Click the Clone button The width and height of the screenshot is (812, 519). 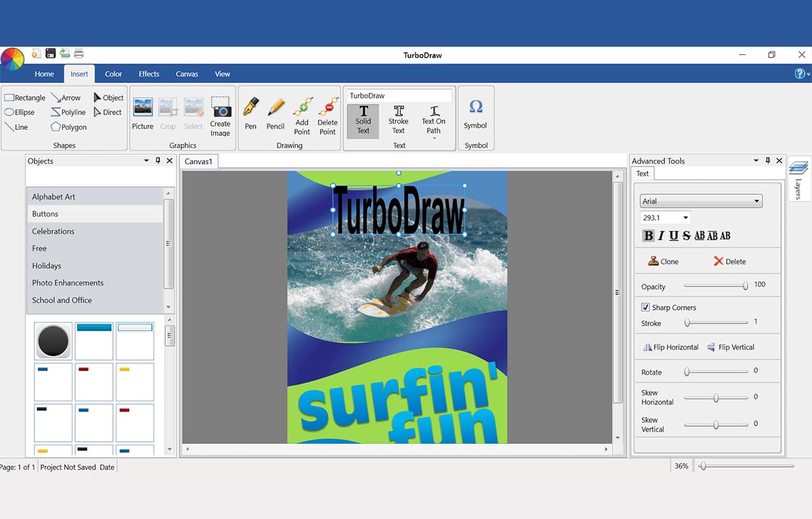coord(663,261)
